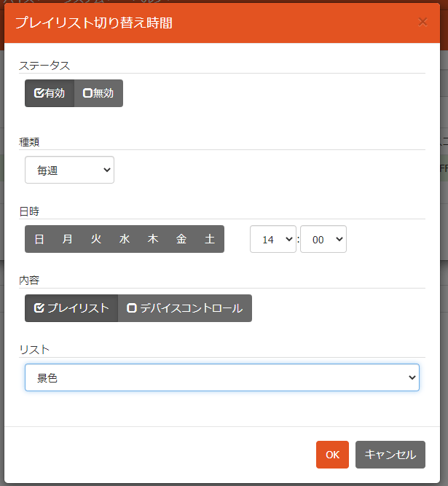448x486 pixels.
Task: Toggle Monday (月) in day selector
Action: tap(68, 239)
